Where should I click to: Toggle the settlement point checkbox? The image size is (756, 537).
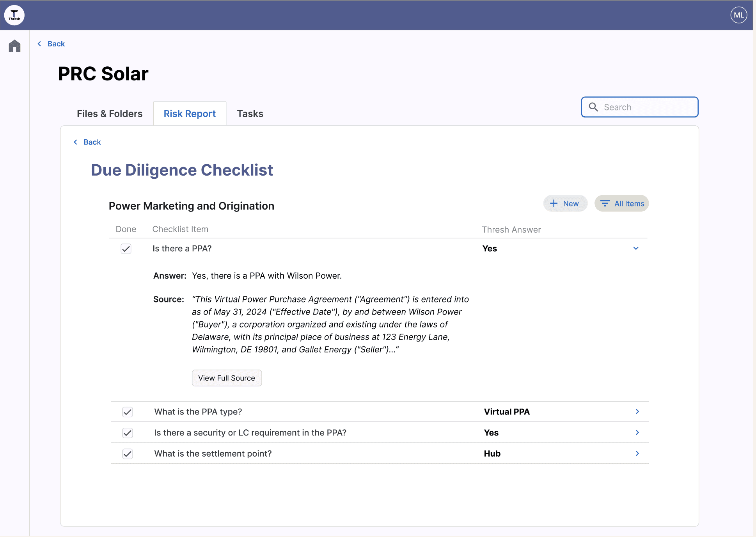tap(128, 453)
